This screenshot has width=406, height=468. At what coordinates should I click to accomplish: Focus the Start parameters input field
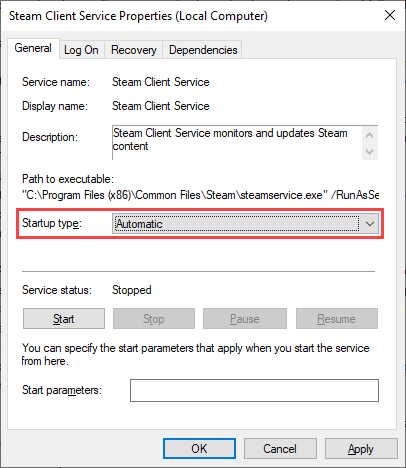point(254,390)
